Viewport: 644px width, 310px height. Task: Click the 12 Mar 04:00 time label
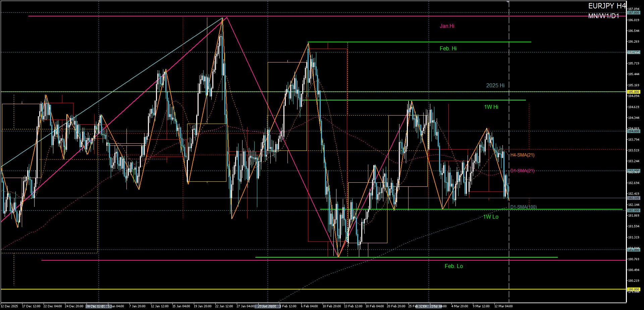click(503, 306)
